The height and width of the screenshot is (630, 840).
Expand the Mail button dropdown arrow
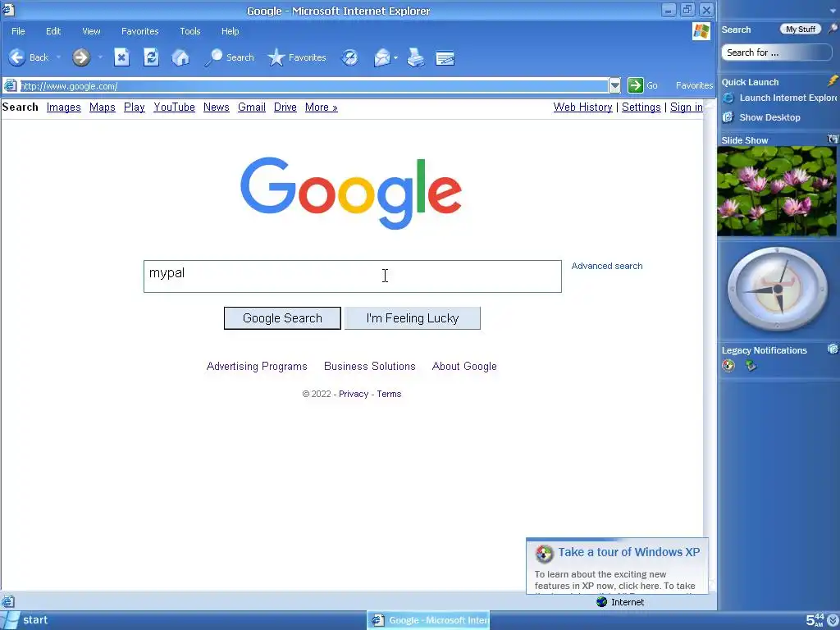(x=396, y=57)
